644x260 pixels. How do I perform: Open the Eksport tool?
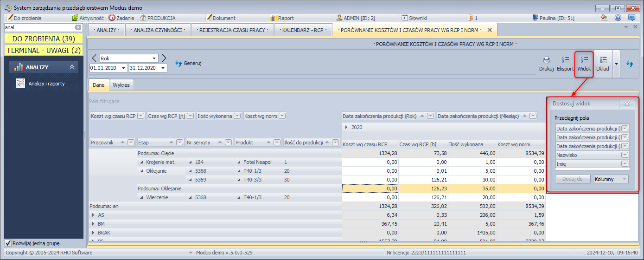565,63
